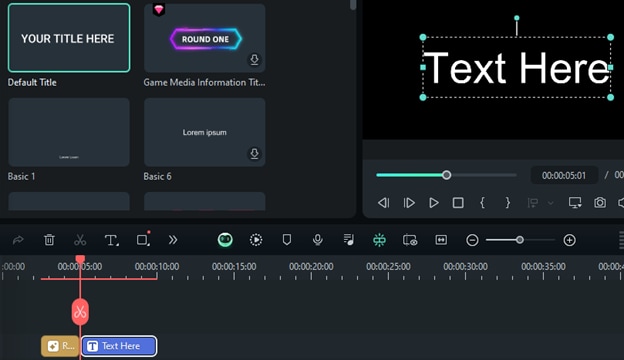Step forward one frame in preview
The width and height of the screenshot is (624, 360).
tap(409, 203)
